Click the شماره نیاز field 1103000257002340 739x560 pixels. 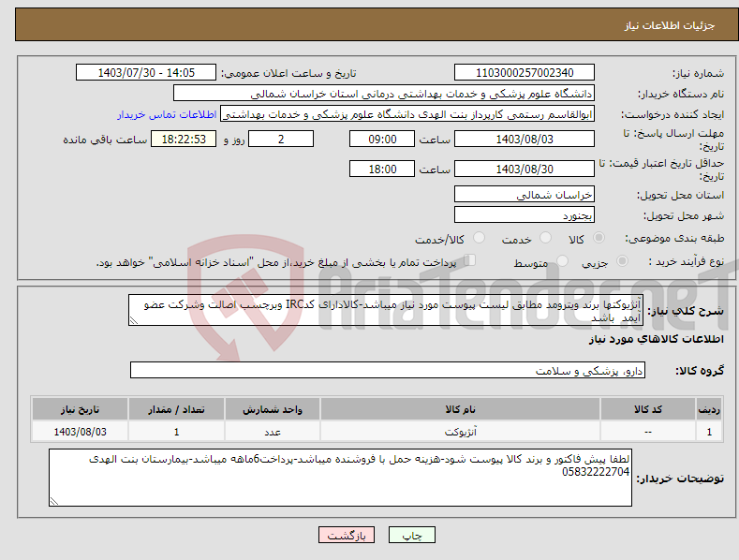pos(525,73)
